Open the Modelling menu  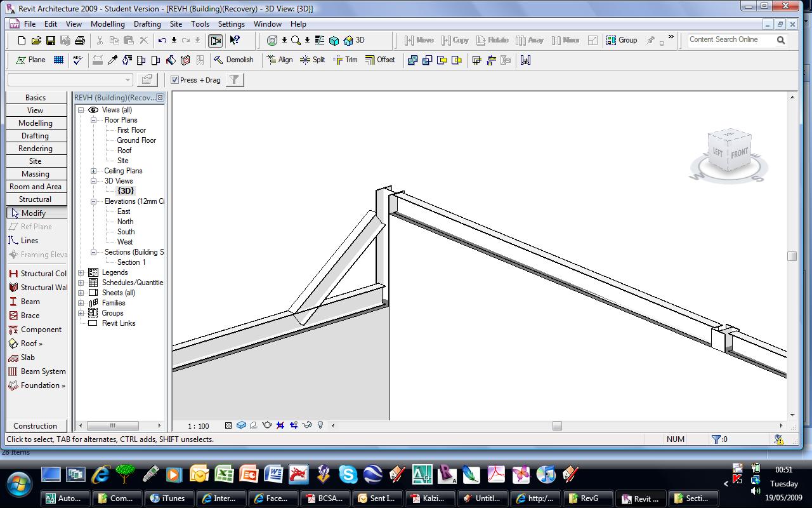coord(107,24)
